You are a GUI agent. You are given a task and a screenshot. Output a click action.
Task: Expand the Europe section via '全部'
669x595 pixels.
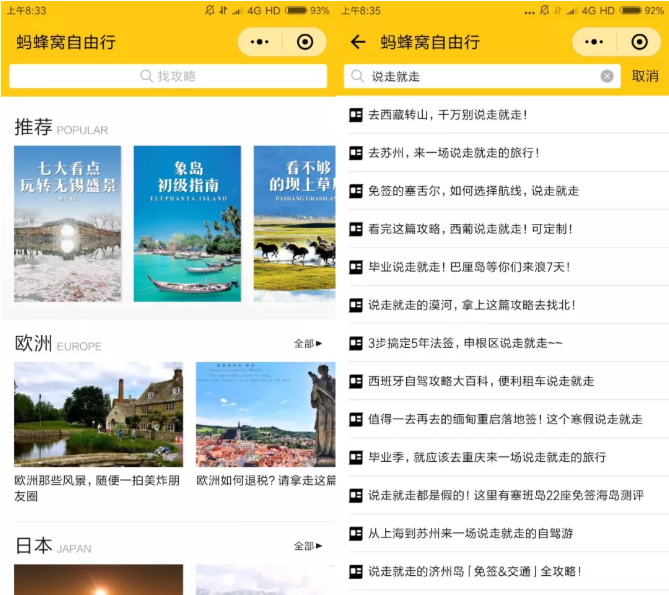pyautogui.click(x=308, y=343)
